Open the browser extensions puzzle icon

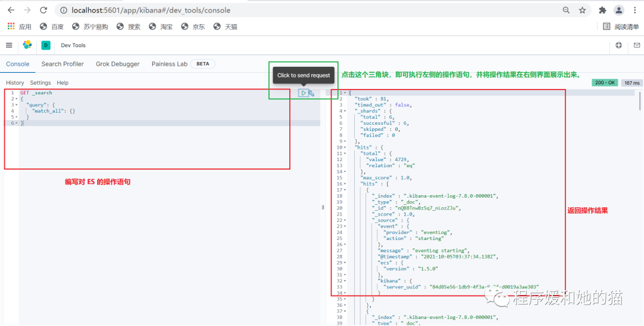[x=602, y=10]
